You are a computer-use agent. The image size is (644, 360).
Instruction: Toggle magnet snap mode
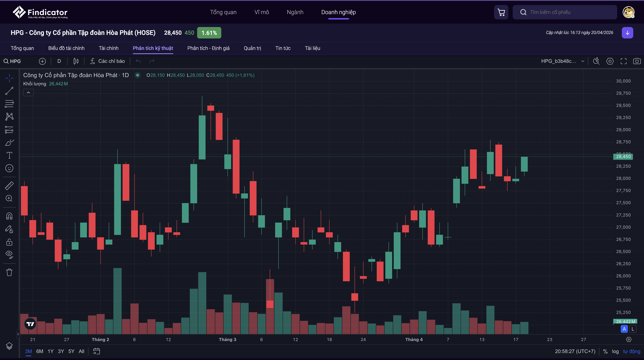pos(9,216)
